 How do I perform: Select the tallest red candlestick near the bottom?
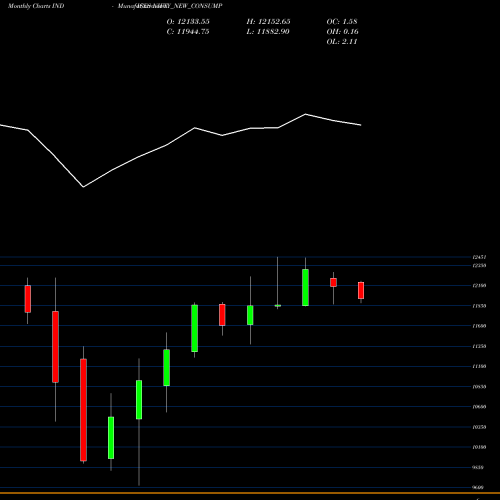click(x=83, y=410)
